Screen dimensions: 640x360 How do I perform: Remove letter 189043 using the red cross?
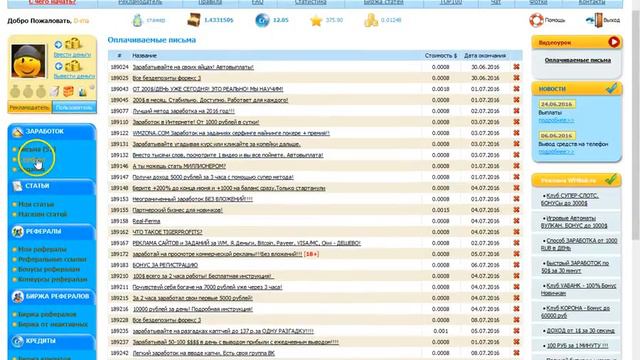click(516, 89)
